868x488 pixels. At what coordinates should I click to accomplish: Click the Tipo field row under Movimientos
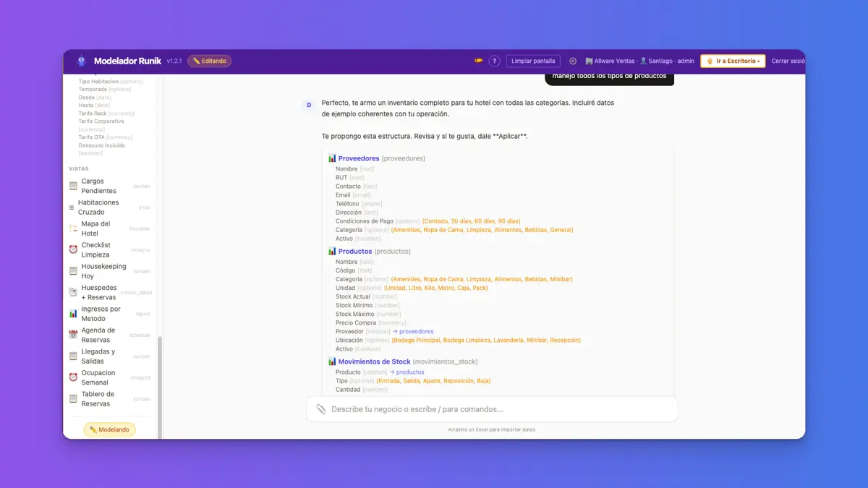[413, 381]
